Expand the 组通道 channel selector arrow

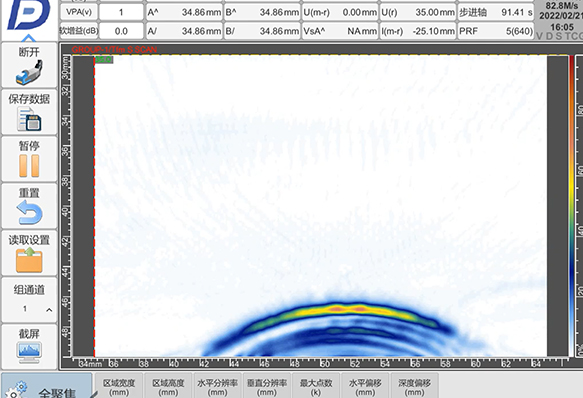click(49, 309)
